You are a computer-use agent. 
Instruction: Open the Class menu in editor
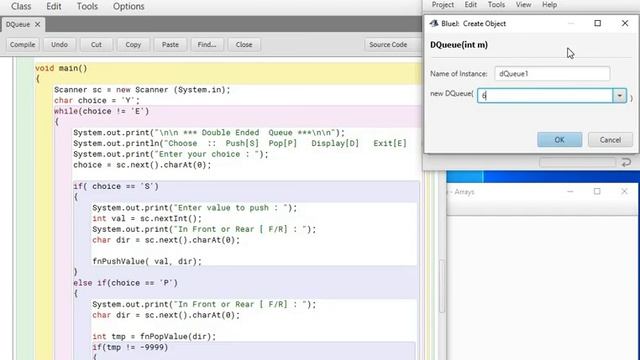21,7
